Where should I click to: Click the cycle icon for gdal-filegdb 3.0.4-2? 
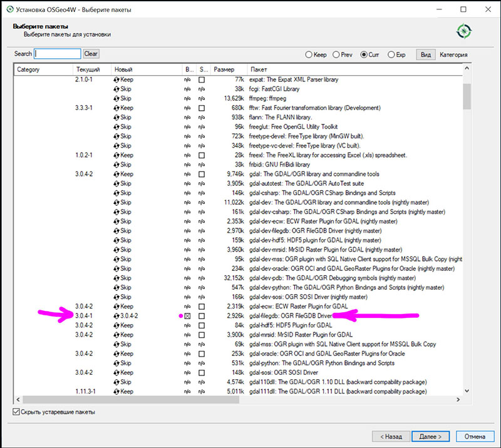pyautogui.click(x=116, y=316)
